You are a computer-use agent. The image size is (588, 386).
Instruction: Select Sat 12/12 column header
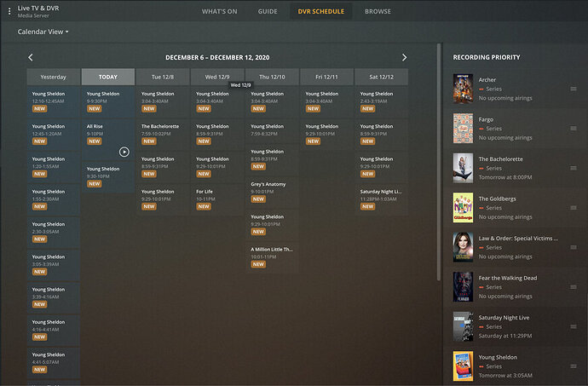382,77
